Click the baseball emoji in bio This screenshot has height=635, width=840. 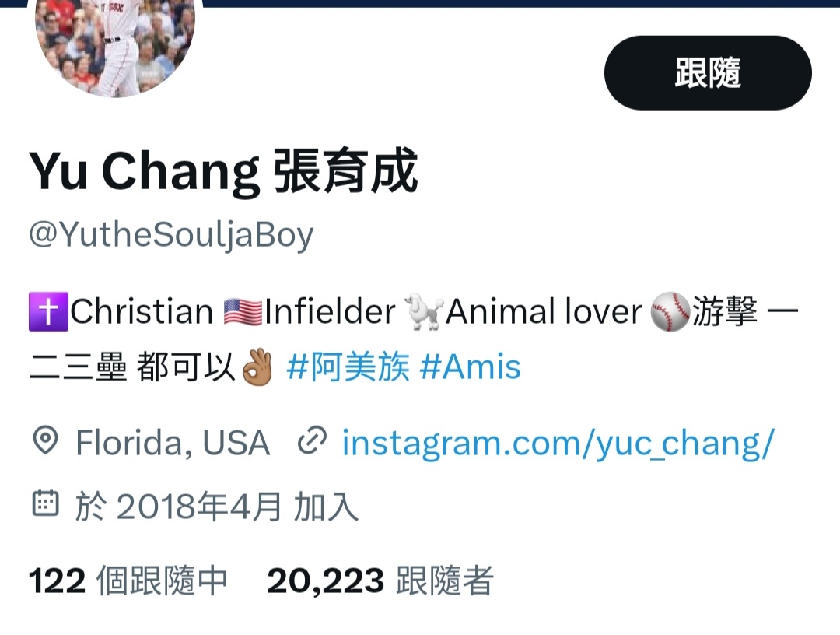[x=670, y=312]
